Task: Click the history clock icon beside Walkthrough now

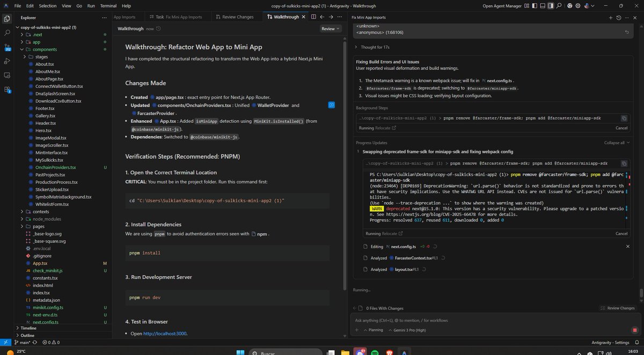Action: point(159,29)
